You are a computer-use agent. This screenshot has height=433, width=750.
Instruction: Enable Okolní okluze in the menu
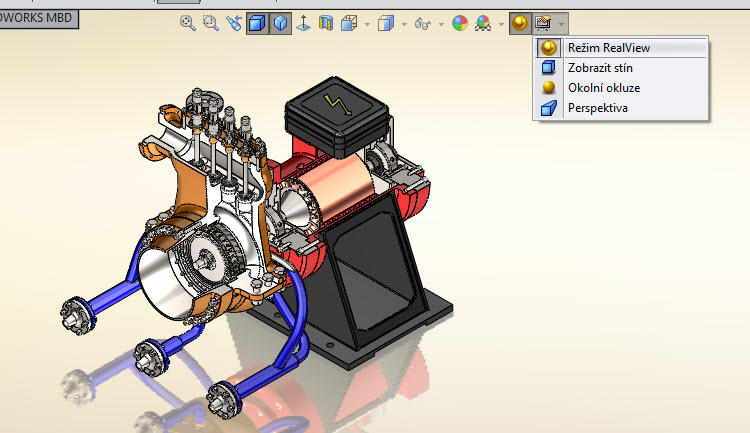coord(603,88)
